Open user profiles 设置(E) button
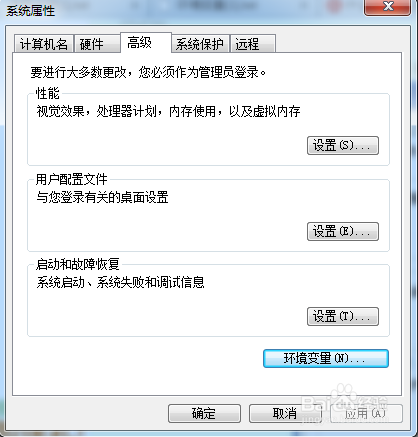418x437 pixels. coord(343,231)
